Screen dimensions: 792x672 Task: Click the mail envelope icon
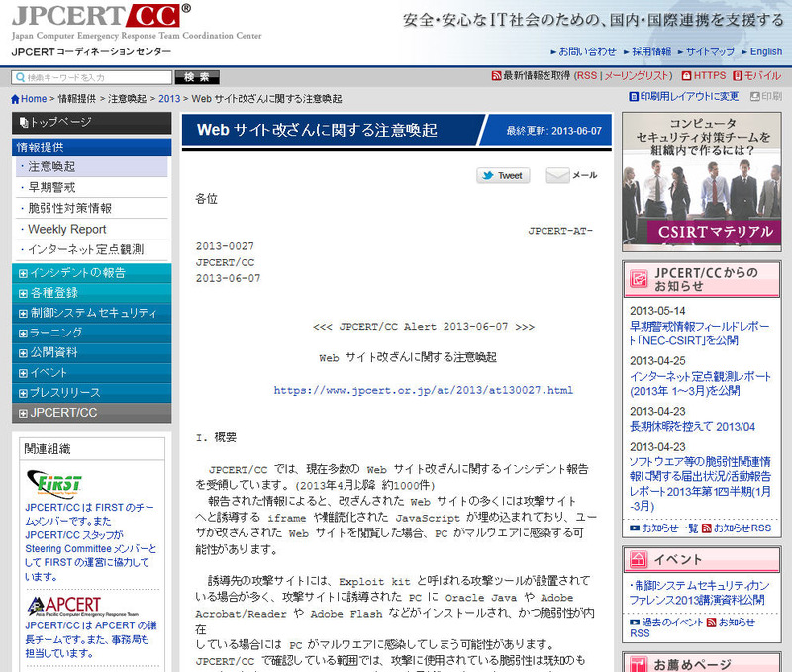click(558, 175)
